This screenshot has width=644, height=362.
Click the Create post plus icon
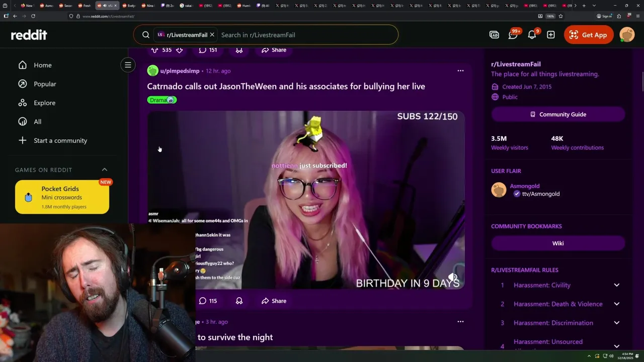(x=551, y=35)
